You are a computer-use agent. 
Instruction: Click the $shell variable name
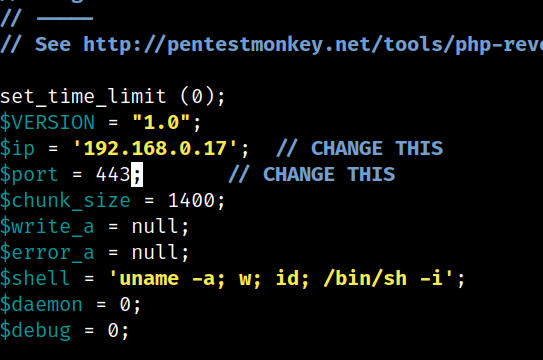point(35,278)
